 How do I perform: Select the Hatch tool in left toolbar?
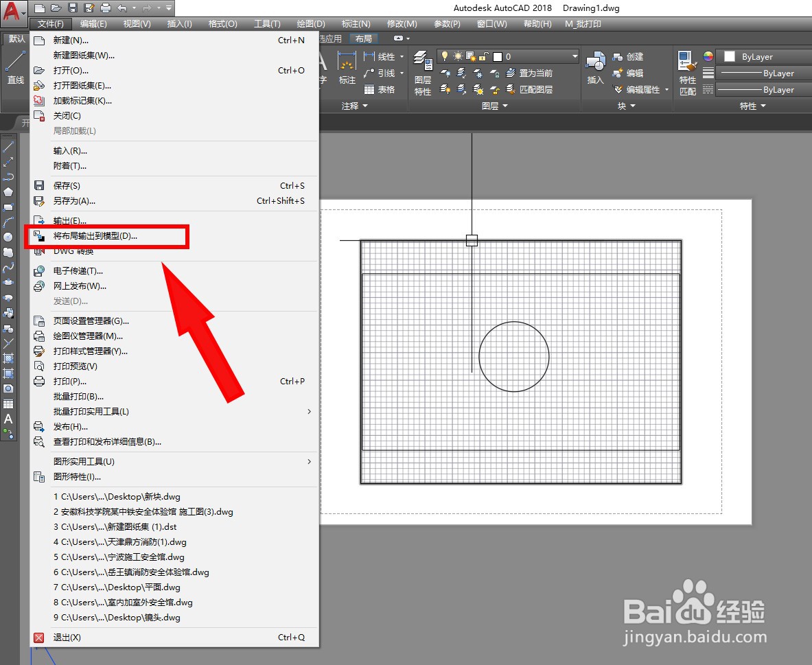pos(8,358)
